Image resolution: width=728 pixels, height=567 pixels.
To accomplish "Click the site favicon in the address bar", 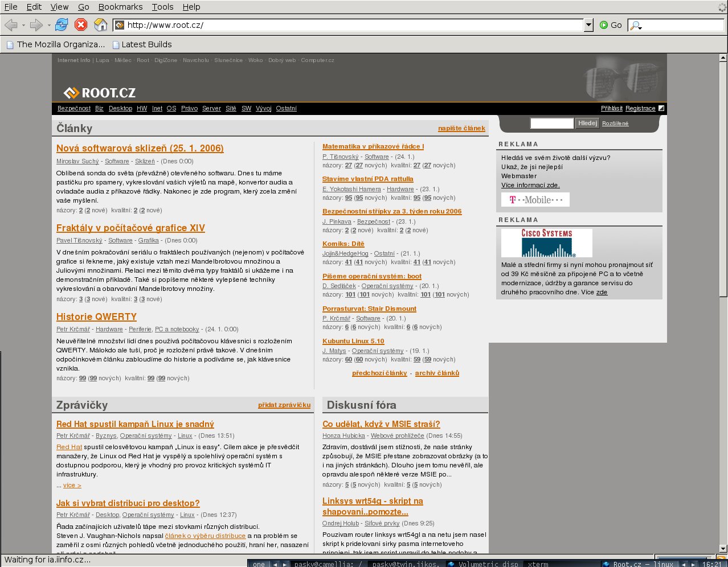I will click(119, 25).
